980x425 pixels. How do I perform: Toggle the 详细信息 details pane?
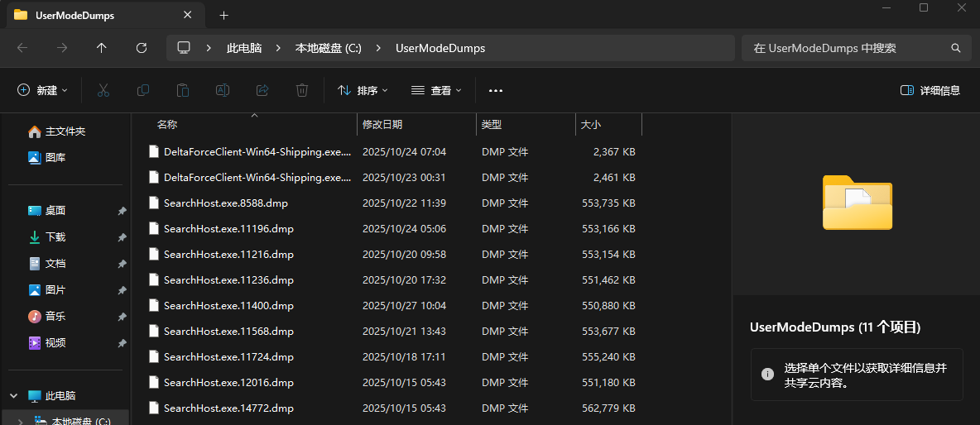930,90
